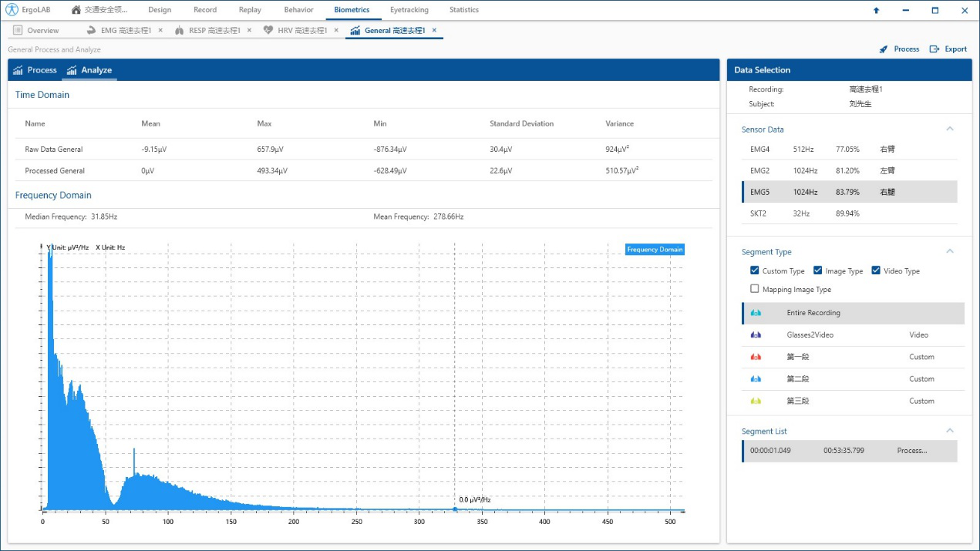
Task: Uncheck the Image Type checkbox
Action: [818, 270]
